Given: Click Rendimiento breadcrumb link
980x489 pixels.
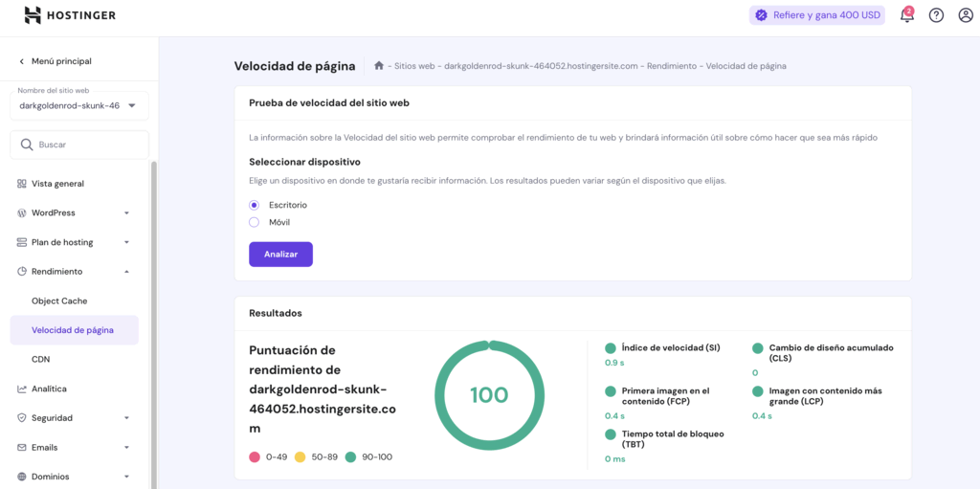Looking at the screenshot, I should pos(672,66).
